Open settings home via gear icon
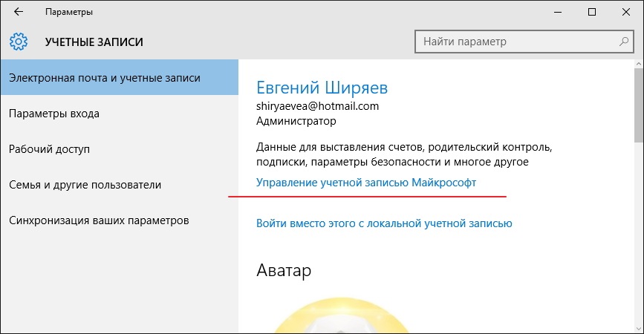The image size is (644, 334). (x=19, y=42)
